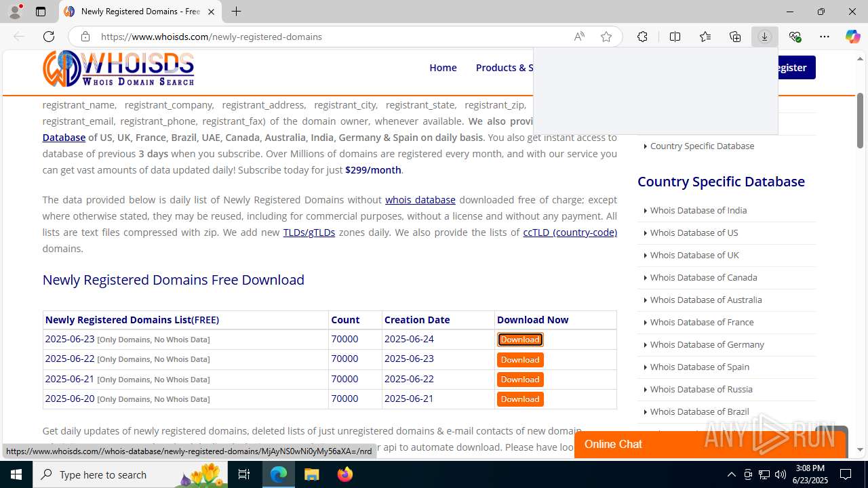The width and height of the screenshot is (868, 488).
Task: Open the Extensions puzzle icon
Action: pyautogui.click(x=642, y=37)
